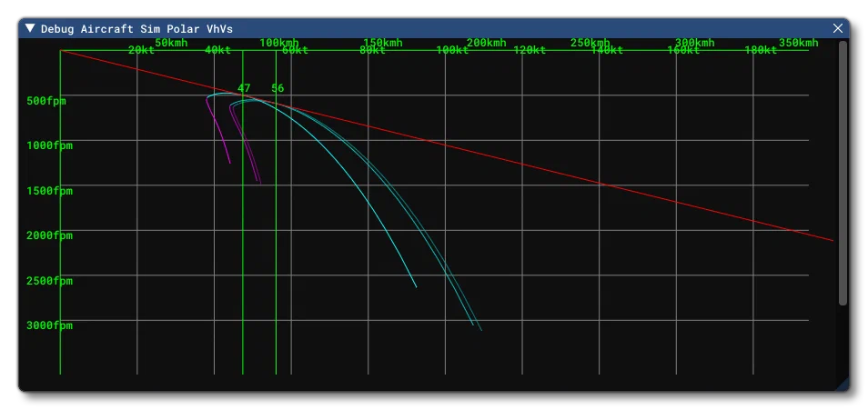Collapse the Debug Aircraft Sim Polar window triangle
This screenshot has height=410, width=868.
(30, 28)
